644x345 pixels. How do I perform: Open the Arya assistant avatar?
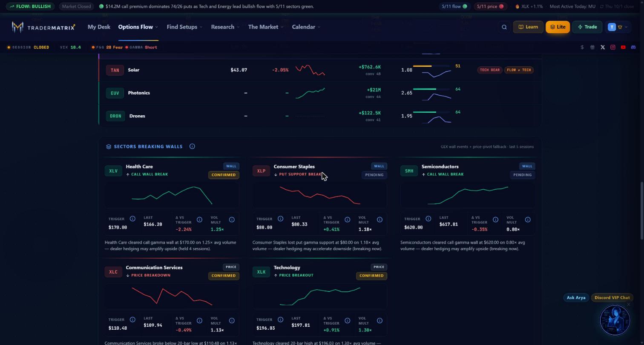point(615,320)
